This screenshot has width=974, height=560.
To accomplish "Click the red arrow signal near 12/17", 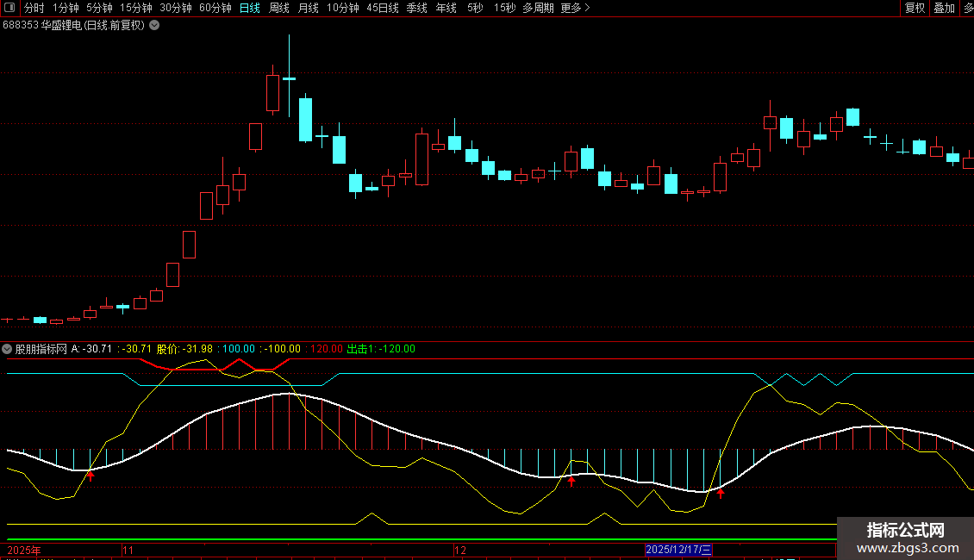I will click(721, 494).
